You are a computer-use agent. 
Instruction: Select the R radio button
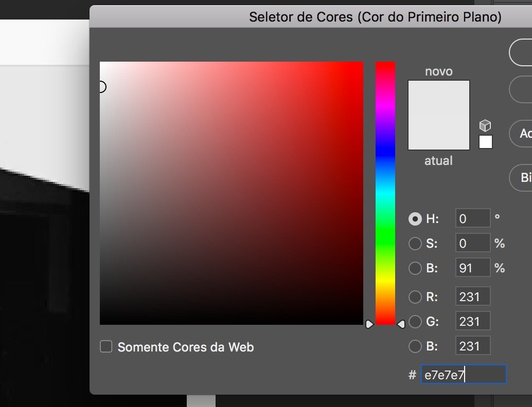click(415, 296)
